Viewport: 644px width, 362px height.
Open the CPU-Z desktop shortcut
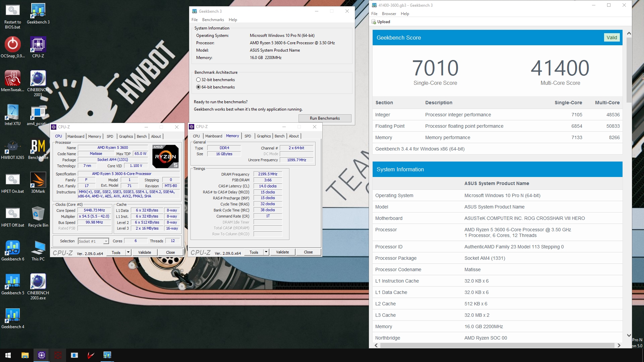click(38, 47)
